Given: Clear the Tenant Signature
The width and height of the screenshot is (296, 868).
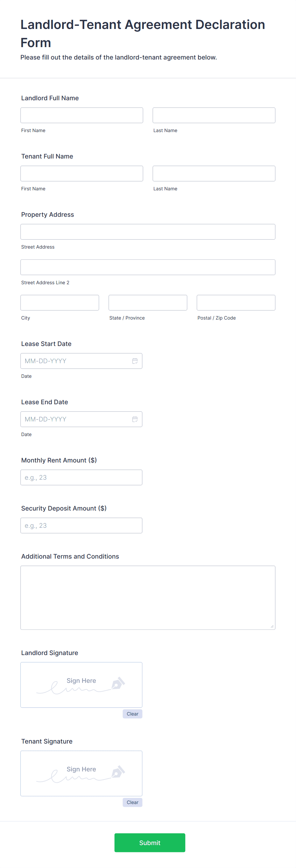Looking at the screenshot, I should (x=132, y=802).
